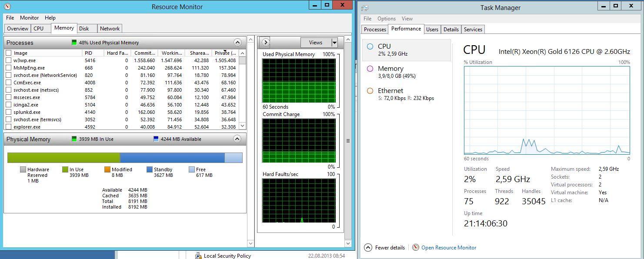
Task: Collapse the graphs pane arrow button
Action: (x=265, y=43)
